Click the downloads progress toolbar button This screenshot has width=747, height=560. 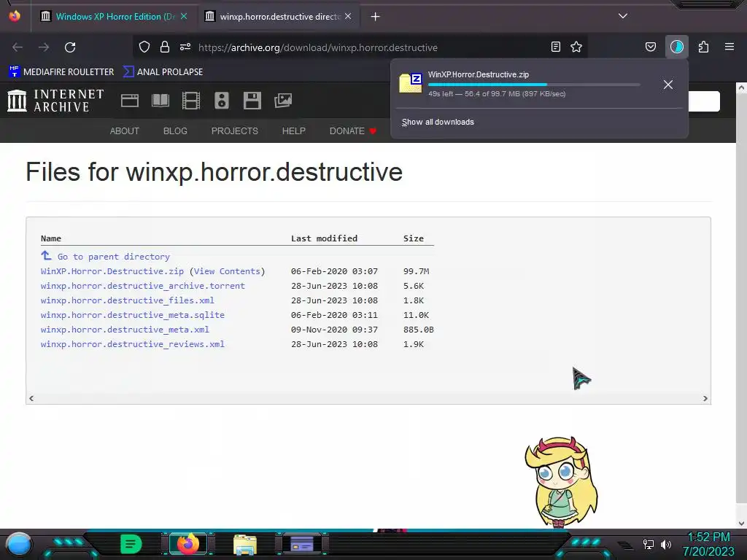point(677,47)
